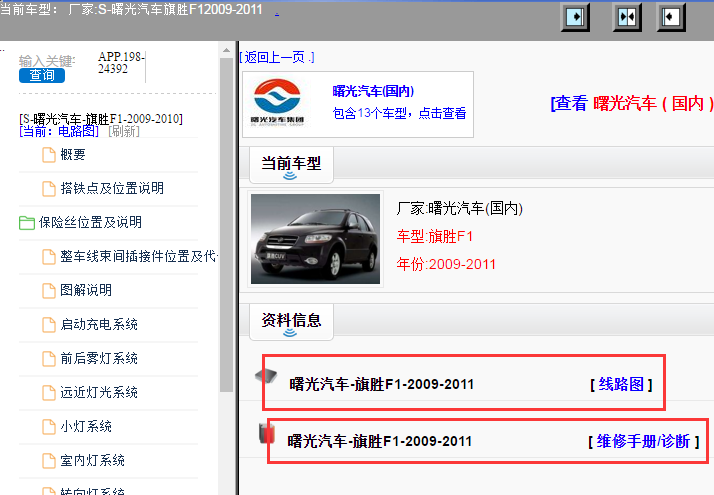Click the 前后雾灯系统 page icon
This screenshot has height=495, width=714.
click(49, 359)
